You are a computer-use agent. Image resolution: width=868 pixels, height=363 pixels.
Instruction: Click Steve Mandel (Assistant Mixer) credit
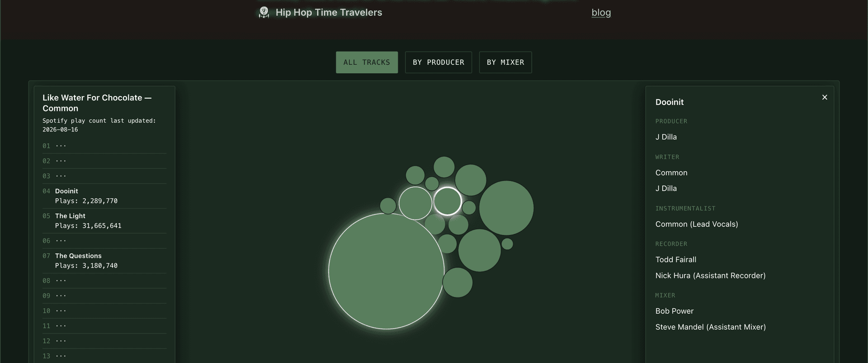pos(711,327)
